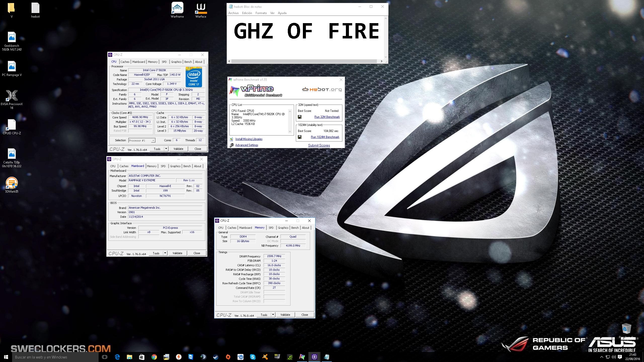Open Task View on the taskbar
The height and width of the screenshot is (362, 644).
coord(105,357)
